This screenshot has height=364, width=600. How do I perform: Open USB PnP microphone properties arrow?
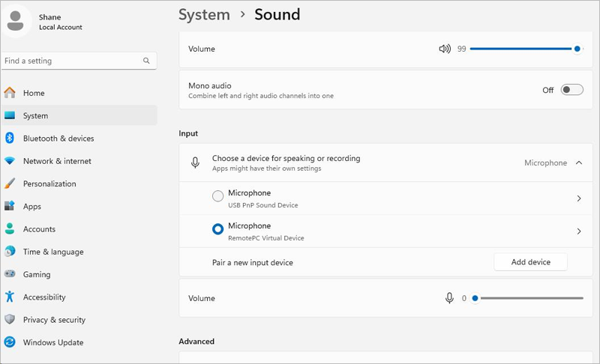578,198
